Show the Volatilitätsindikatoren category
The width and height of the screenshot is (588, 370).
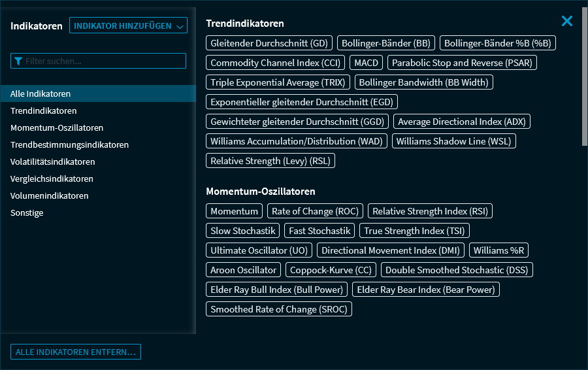[x=52, y=161]
